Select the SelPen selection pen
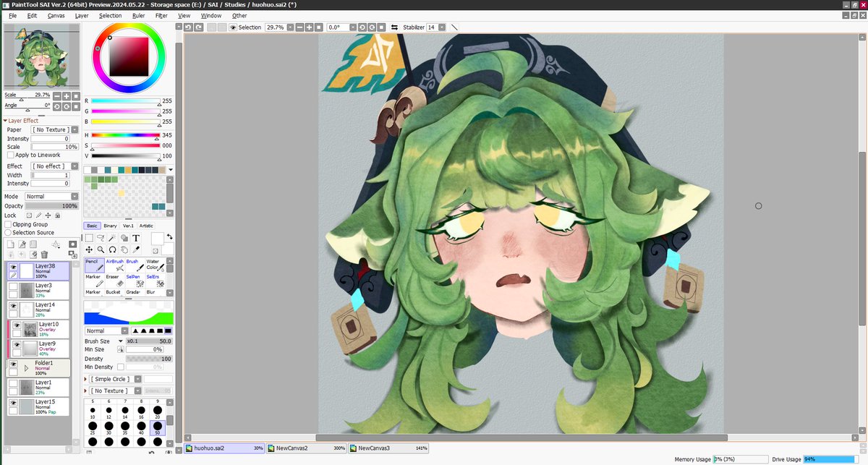The height and width of the screenshot is (465, 868). point(134,281)
